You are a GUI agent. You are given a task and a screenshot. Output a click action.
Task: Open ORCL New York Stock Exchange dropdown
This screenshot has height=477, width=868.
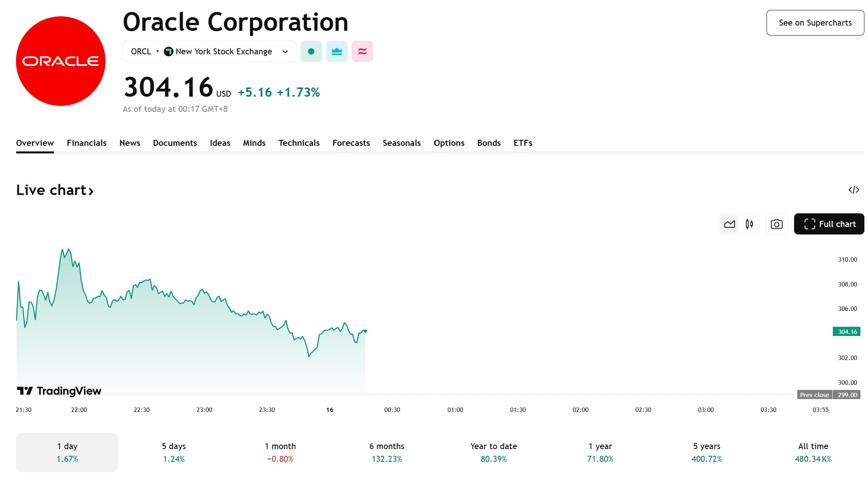point(209,52)
